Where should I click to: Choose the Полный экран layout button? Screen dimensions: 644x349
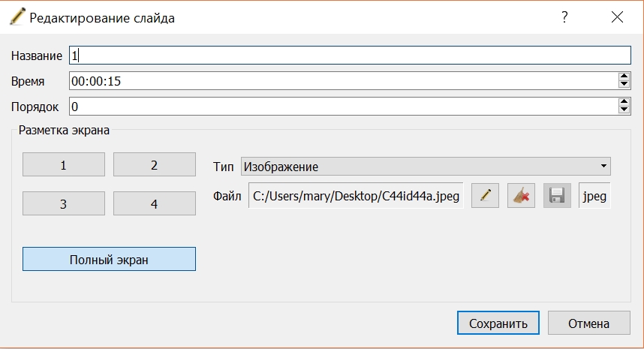[110, 259]
